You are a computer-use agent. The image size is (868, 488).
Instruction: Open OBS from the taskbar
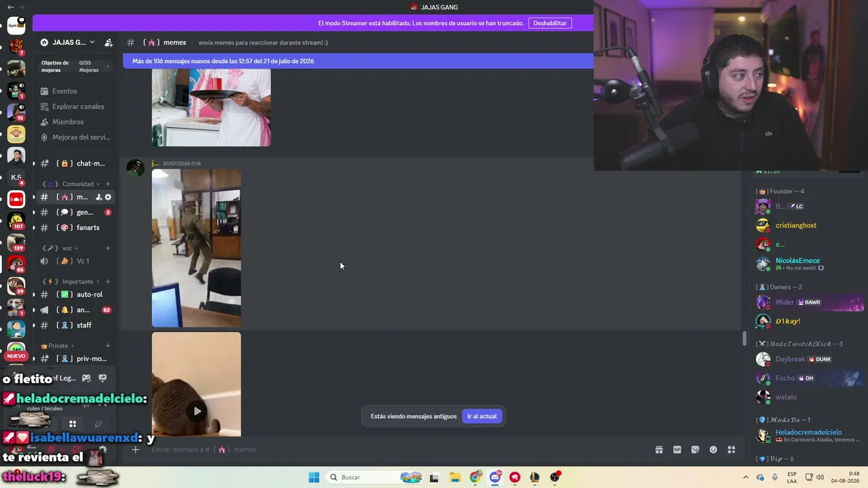coord(555,477)
